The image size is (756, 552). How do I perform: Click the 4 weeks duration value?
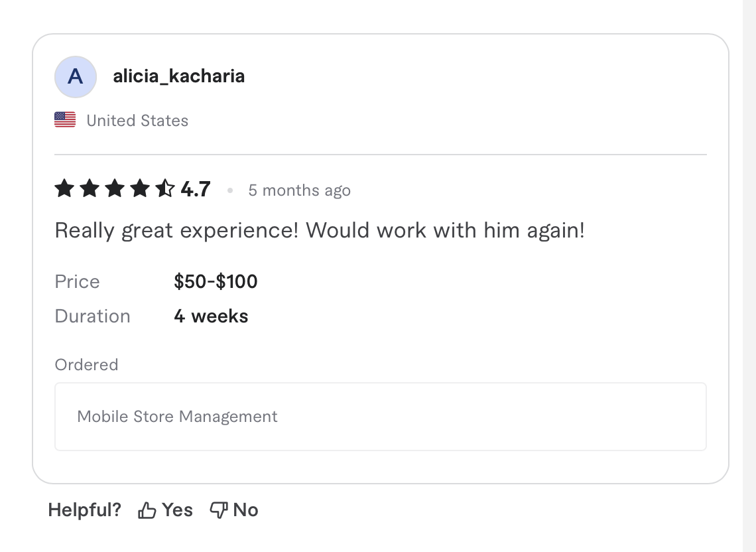click(x=211, y=316)
